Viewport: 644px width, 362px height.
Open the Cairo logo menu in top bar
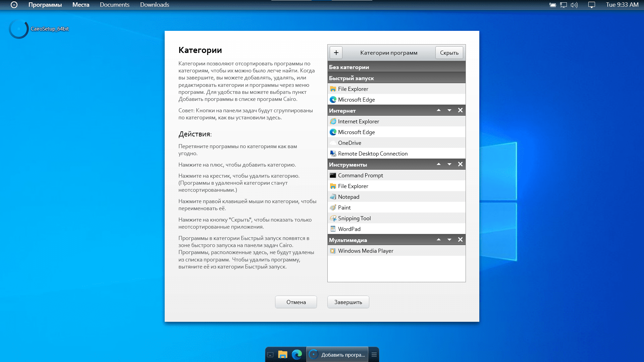point(14,5)
